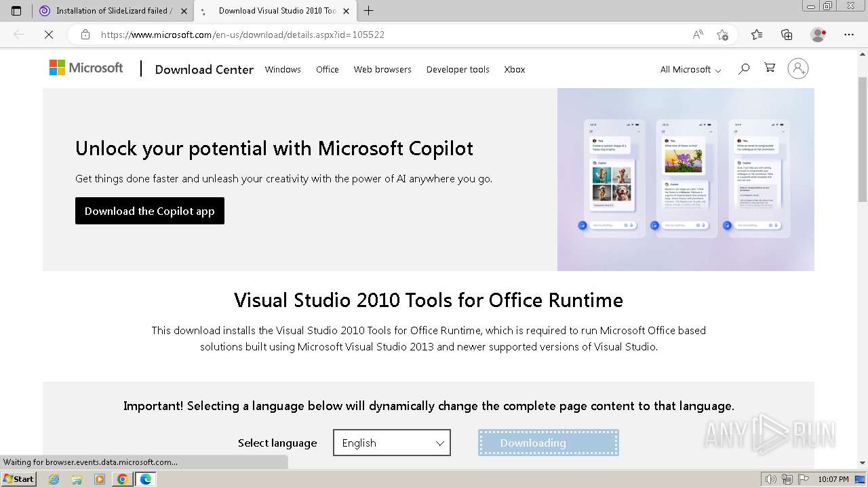Viewport: 868px width, 488px height.
Task: Click the Unlock your potential Copilot headline
Action: click(274, 148)
